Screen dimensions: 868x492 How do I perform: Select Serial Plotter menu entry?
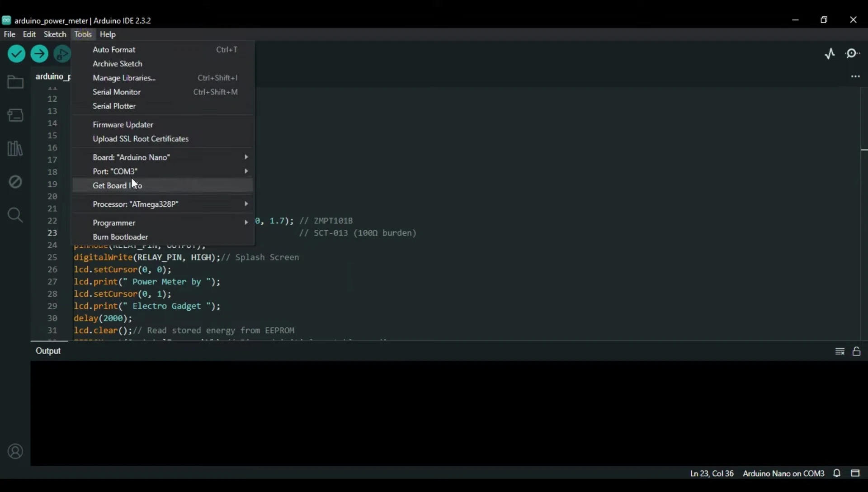[163, 106]
